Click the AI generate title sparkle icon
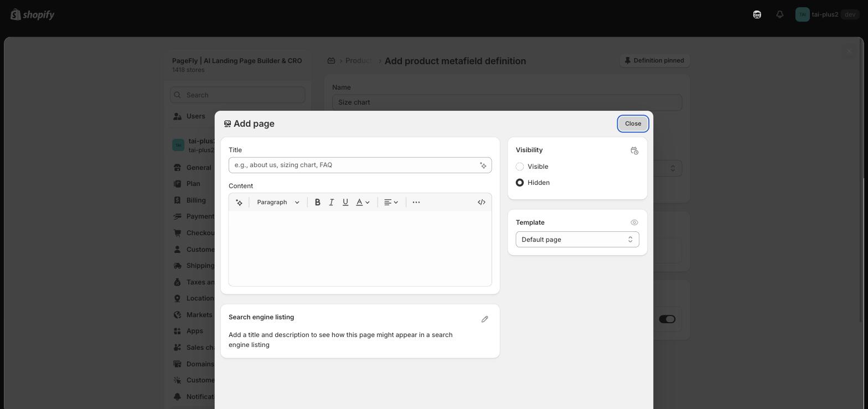This screenshot has width=868, height=409. point(483,165)
